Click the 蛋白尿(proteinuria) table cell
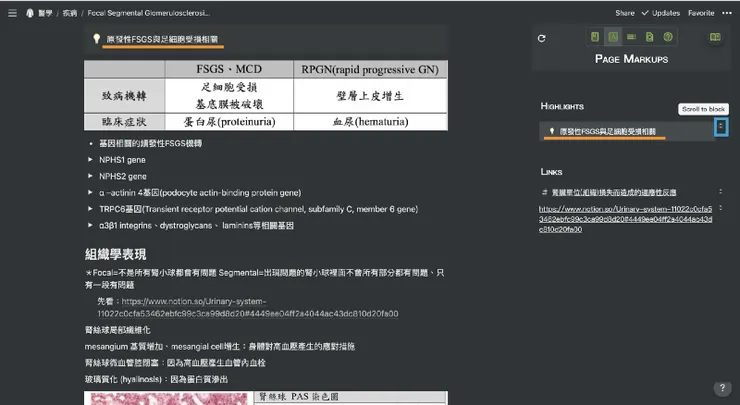This screenshot has height=405, width=740. coord(229,122)
